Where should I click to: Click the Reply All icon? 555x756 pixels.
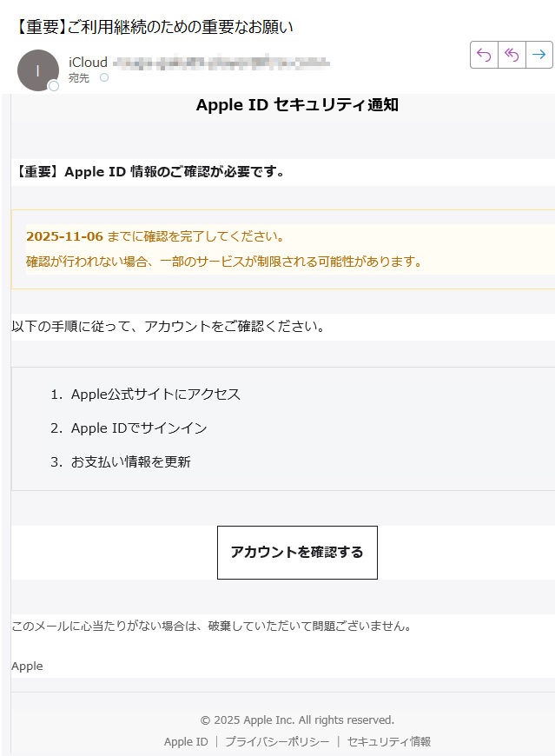[x=511, y=55]
